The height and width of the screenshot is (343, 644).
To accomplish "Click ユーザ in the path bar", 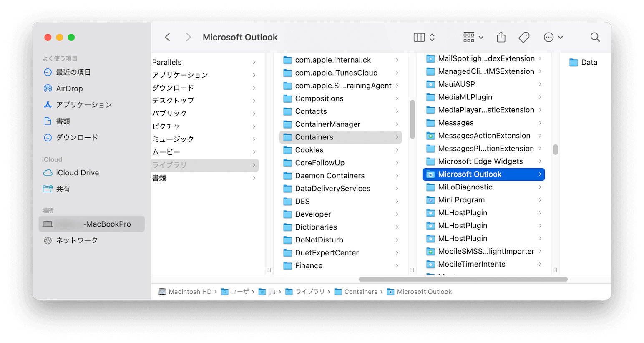I will [235, 292].
